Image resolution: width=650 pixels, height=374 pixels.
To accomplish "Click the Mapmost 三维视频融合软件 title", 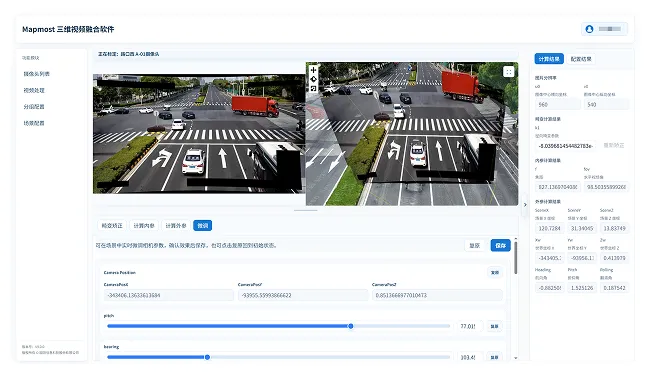I will click(x=68, y=29).
